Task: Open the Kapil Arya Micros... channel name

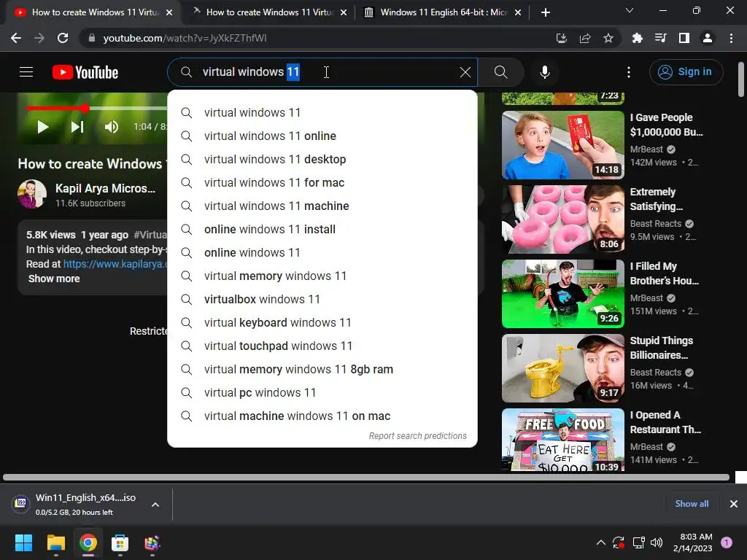Action: click(105, 188)
